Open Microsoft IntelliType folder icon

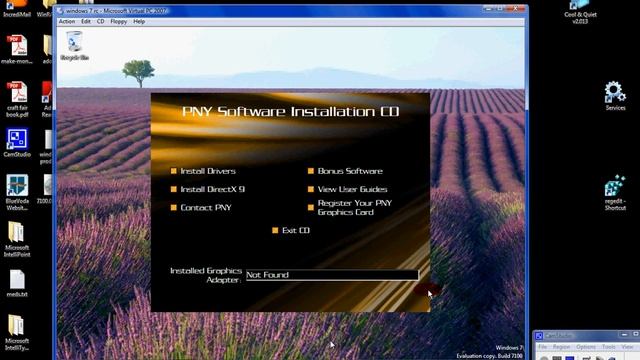pos(17,333)
